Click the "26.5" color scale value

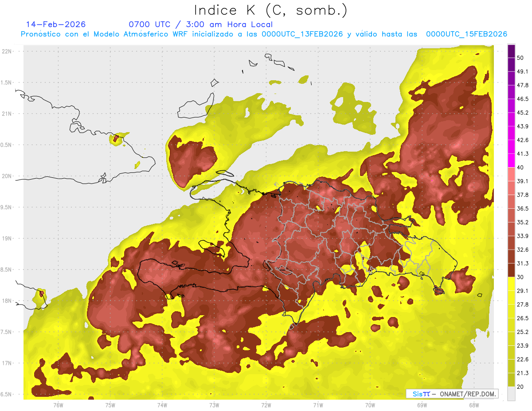523,318
